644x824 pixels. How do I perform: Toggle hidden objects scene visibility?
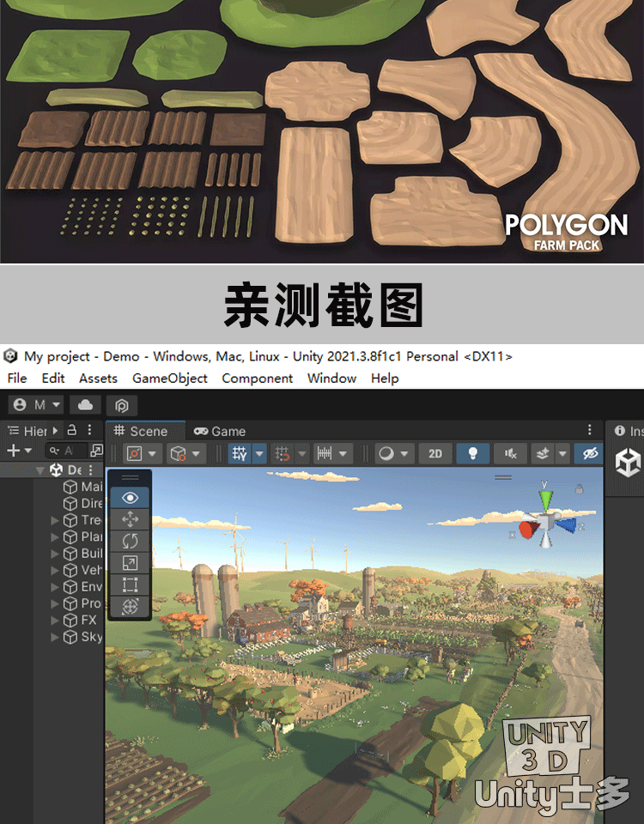point(589,453)
